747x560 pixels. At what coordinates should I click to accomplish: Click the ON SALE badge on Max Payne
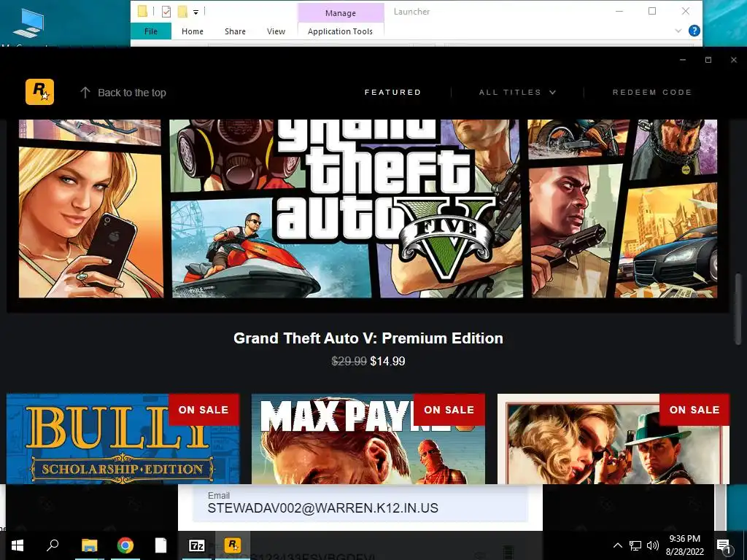[x=449, y=410]
